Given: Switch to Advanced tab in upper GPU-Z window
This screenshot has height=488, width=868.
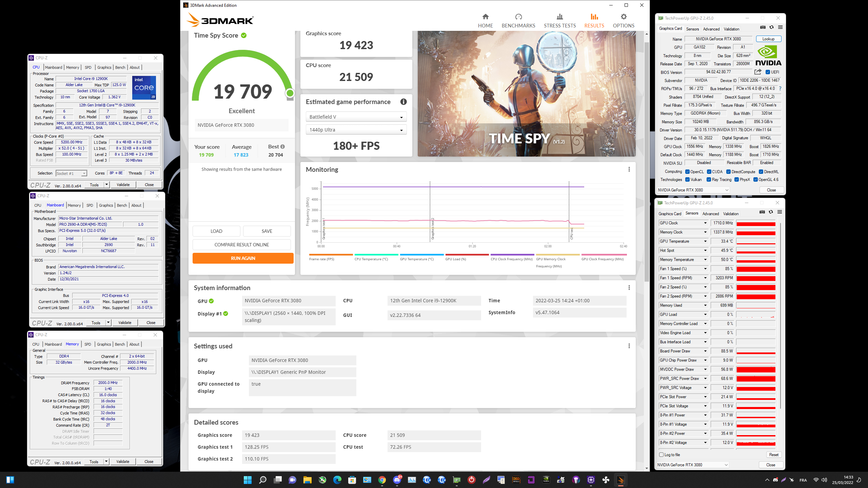Looking at the screenshot, I should coord(711,29).
